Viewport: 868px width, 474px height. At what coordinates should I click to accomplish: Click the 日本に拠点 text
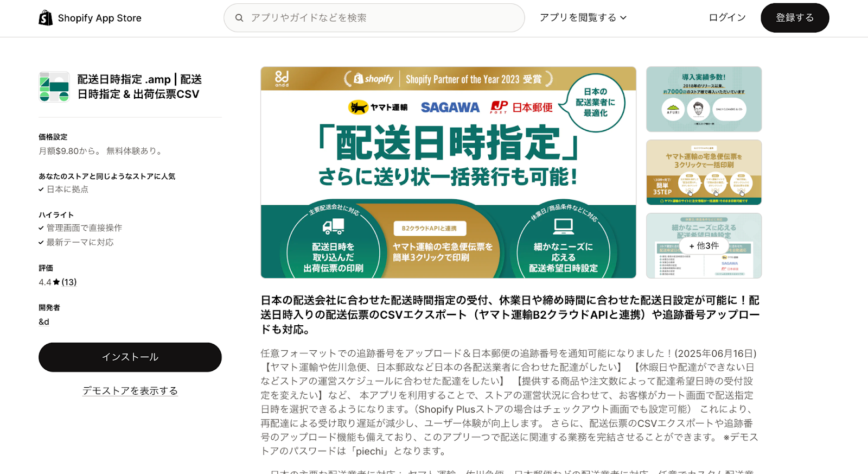click(x=67, y=189)
